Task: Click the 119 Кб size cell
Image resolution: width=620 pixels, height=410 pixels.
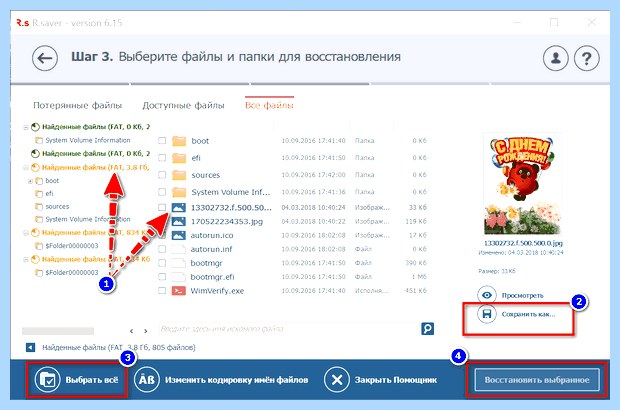Action: [416, 221]
